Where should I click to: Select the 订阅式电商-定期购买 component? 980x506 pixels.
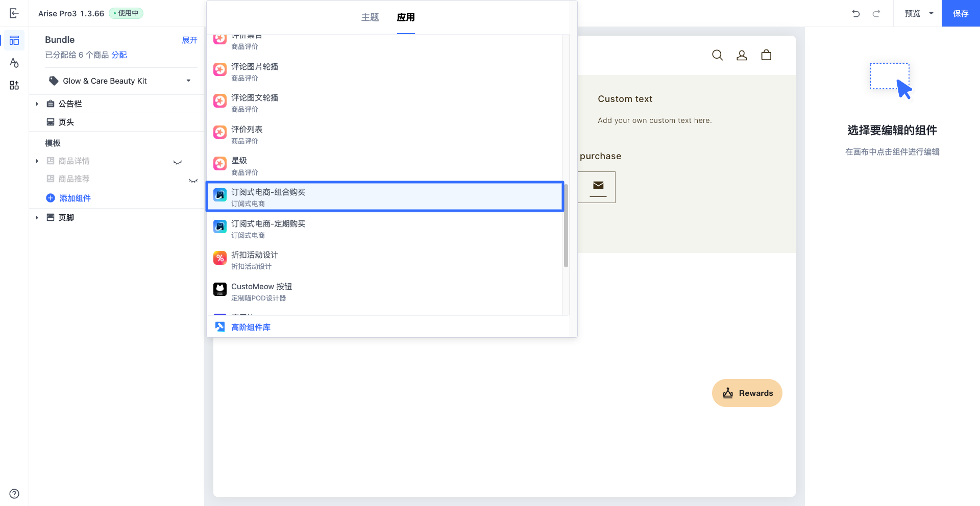[385, 229]
